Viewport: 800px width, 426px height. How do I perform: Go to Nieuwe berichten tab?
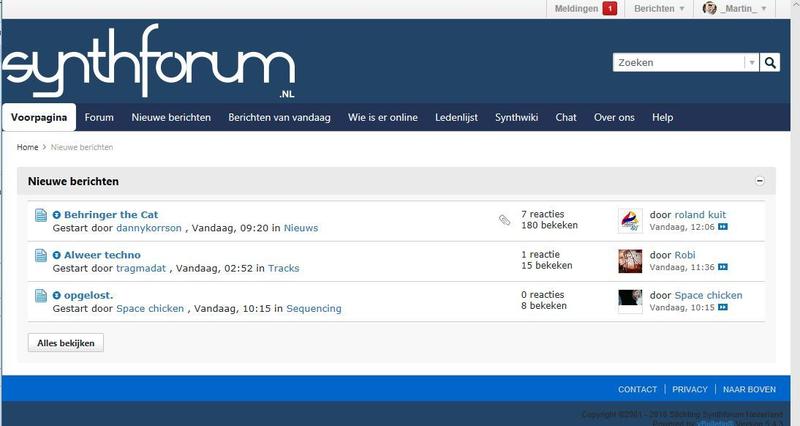tap(171, 117)
